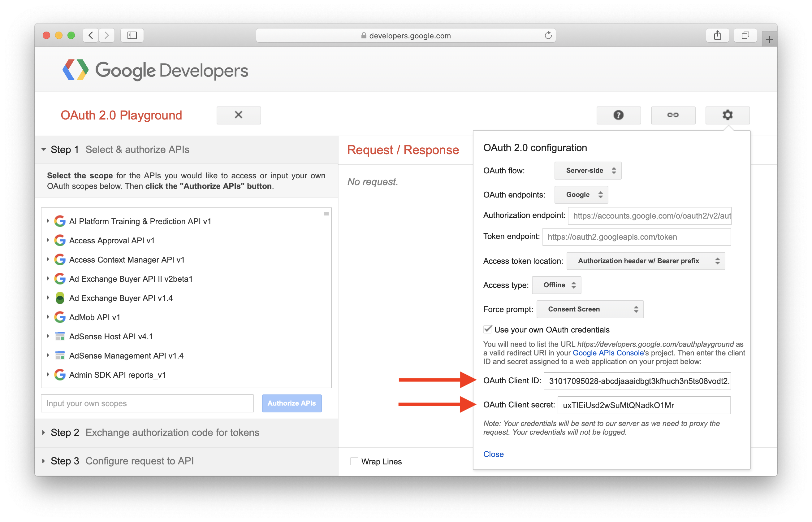Expand the Admin SDK API reports_v1 arrow
Viewport: 812px width, 522px height.
[x=48, y=375]
